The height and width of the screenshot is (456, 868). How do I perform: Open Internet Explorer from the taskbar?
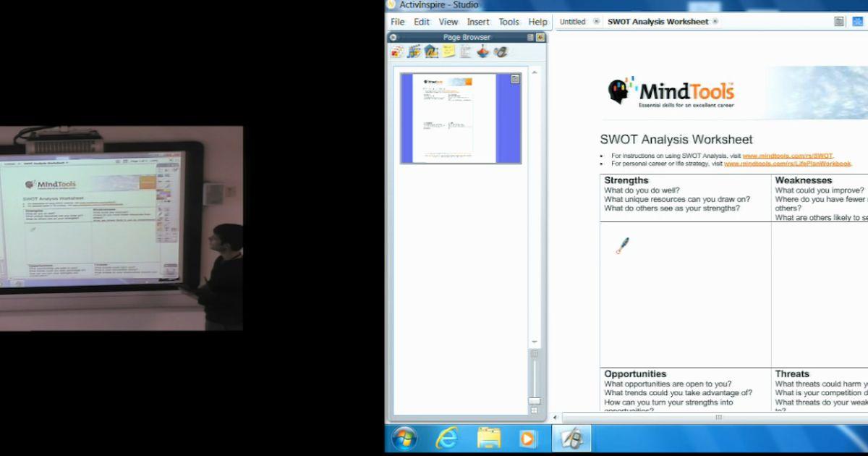coord(446,439)
